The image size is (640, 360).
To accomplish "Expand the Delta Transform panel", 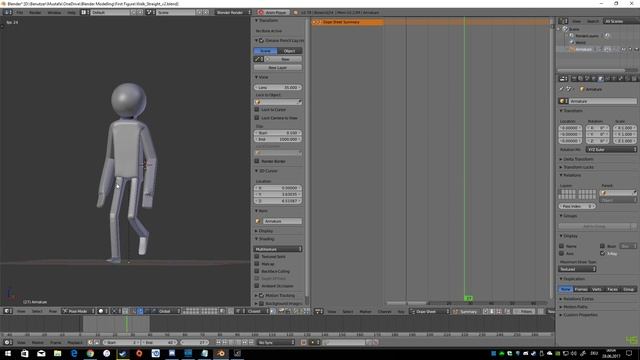I will click(x=578, y=159).
